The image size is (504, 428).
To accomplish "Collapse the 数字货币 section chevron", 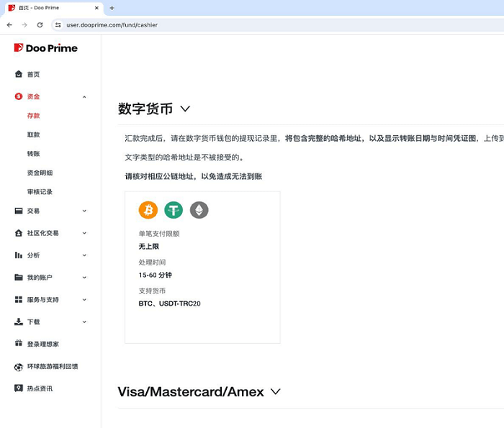I will click(x=185, y=109).
